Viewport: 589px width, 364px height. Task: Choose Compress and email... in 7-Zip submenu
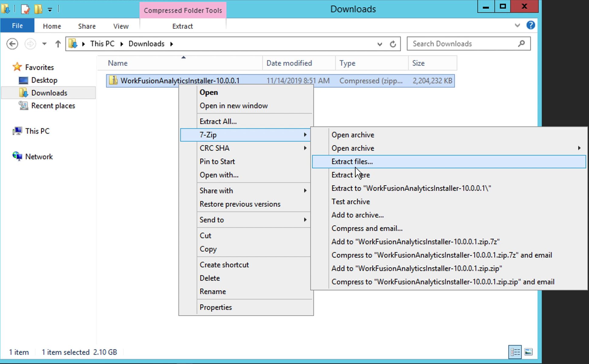[x=449, y=228]
